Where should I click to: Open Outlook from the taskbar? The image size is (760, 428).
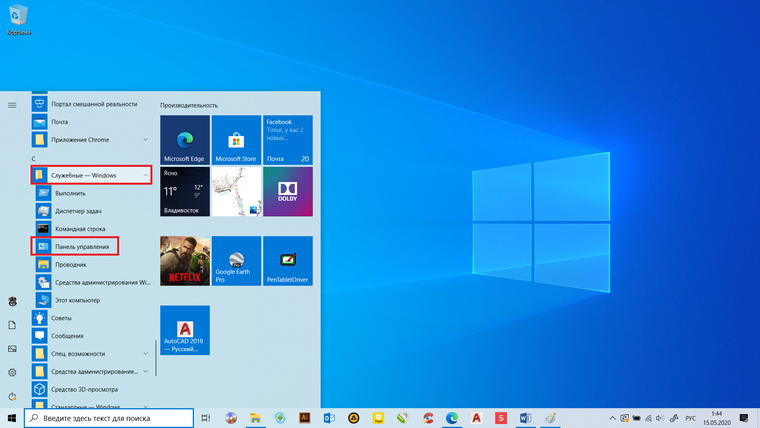pos(329,418)
